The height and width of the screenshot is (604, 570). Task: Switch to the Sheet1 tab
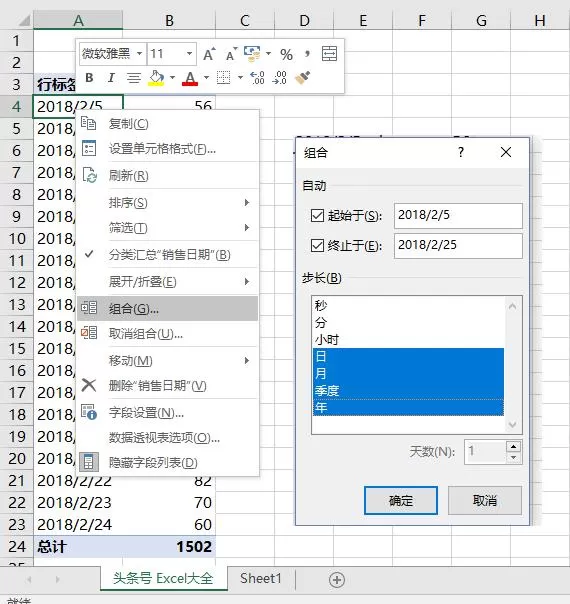point(261,579)
